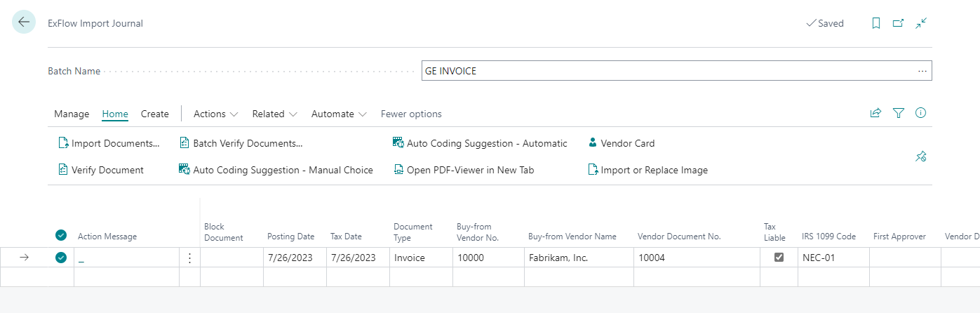980x313 pixels.
Task: Click the share icon
Action: (875, 113)
